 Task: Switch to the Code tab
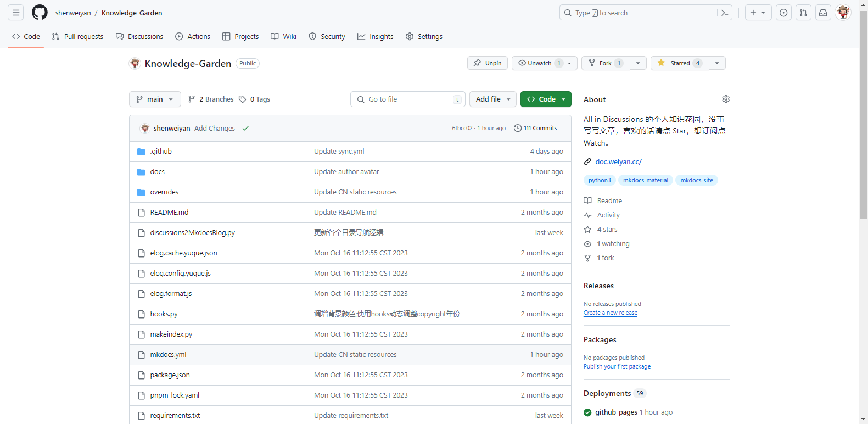[26, 36]
